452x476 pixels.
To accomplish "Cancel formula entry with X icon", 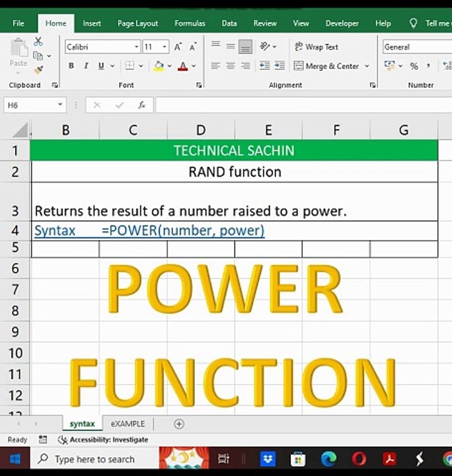I will pyautogui.click(x=97, y=105).
